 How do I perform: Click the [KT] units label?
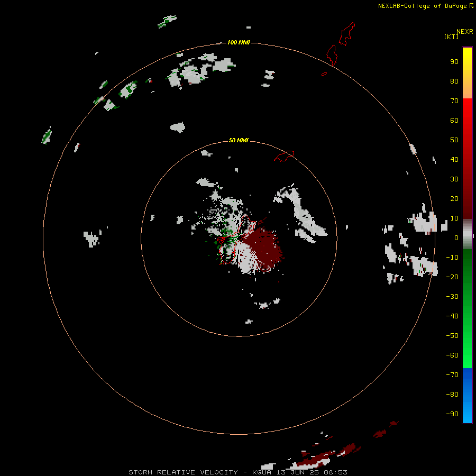452,36
